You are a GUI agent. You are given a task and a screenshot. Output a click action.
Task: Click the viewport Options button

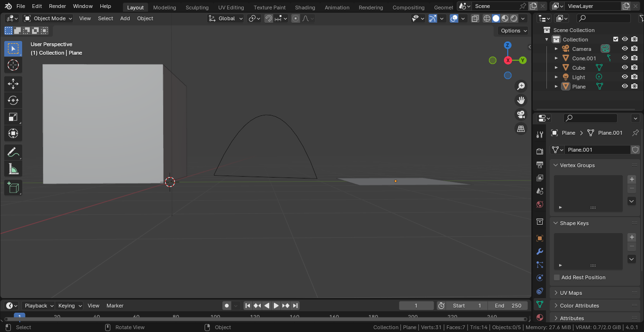click(x=513, y=31)
